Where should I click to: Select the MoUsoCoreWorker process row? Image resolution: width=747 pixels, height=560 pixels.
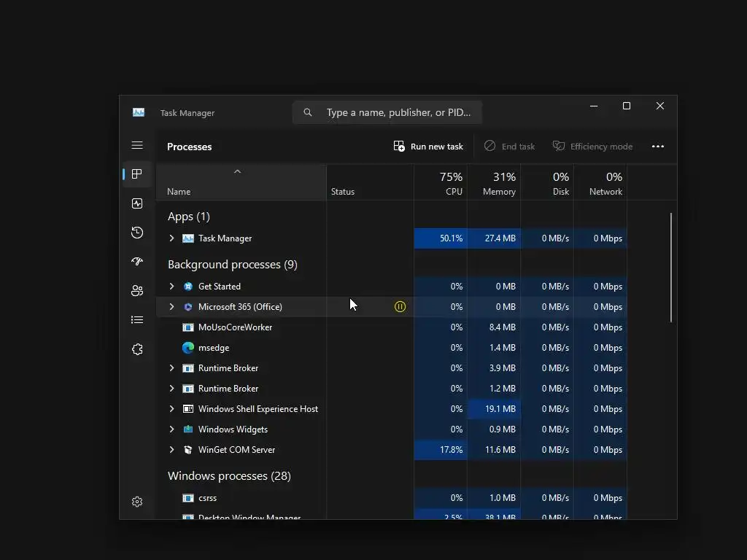pos(392,327)
